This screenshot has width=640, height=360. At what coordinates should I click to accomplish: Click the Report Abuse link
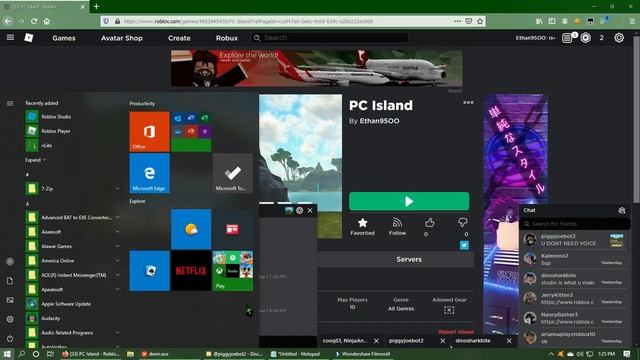click(456, 331)
